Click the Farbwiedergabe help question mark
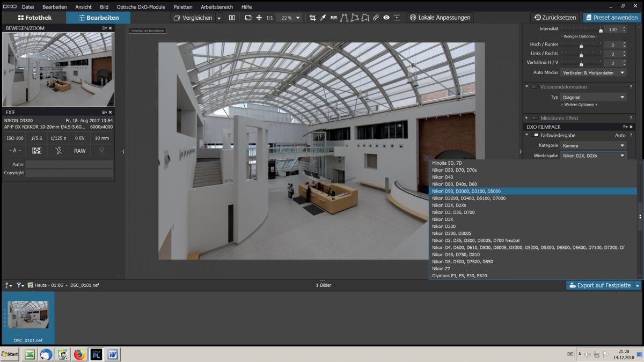Viewport: 644px width, 362px height. [x=631, y=135]
